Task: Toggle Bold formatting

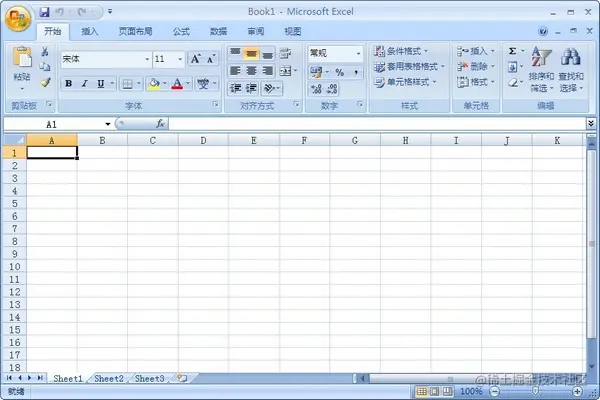Action: click(x=68, y=83)
